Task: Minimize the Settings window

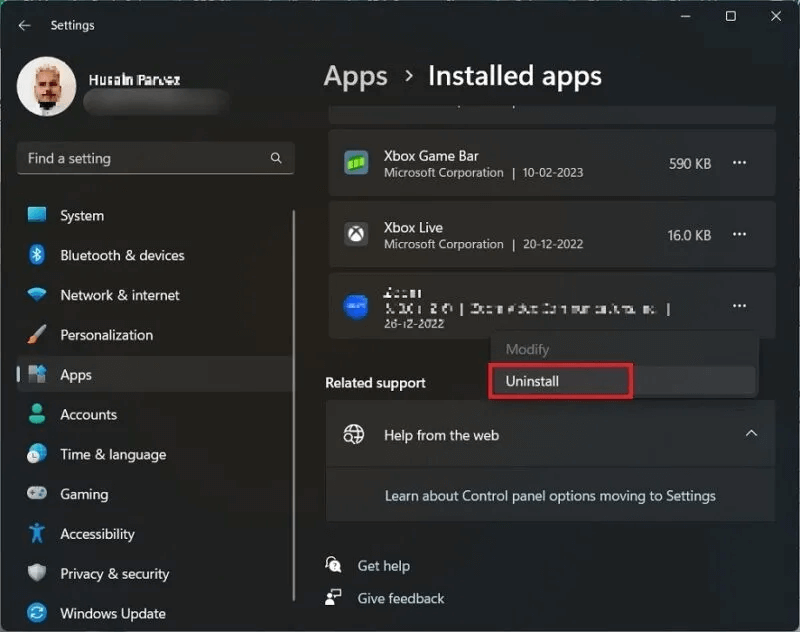Action: click(x=686, y=16)
